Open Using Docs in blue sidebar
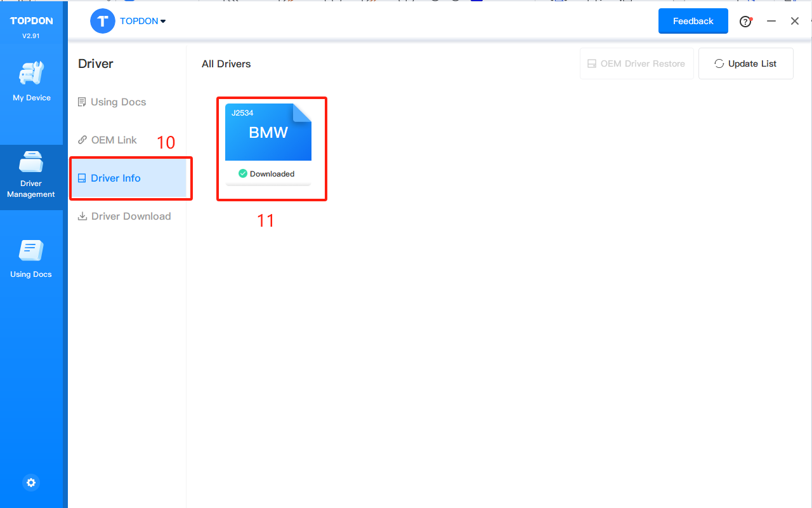The image size is (812, 508). 31,258
